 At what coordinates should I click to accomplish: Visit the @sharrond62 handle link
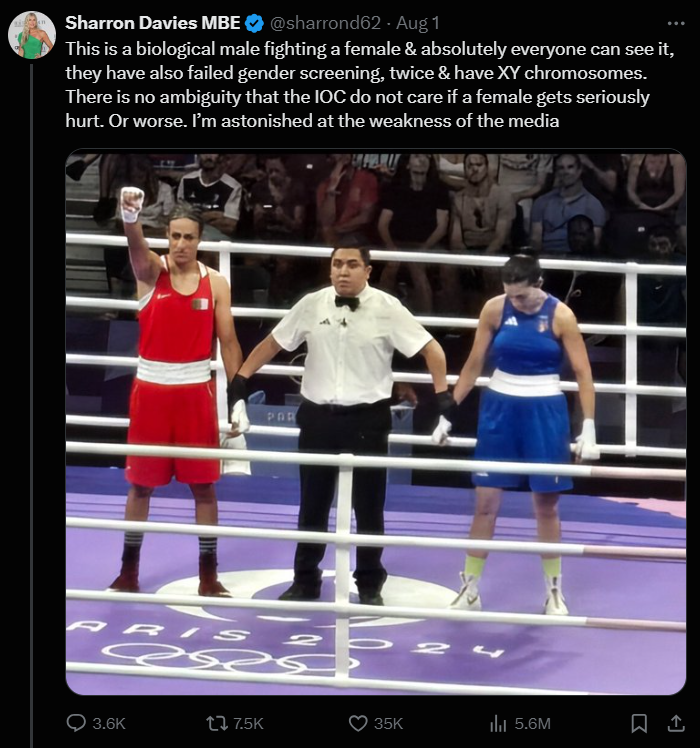(x=325, y=23)
